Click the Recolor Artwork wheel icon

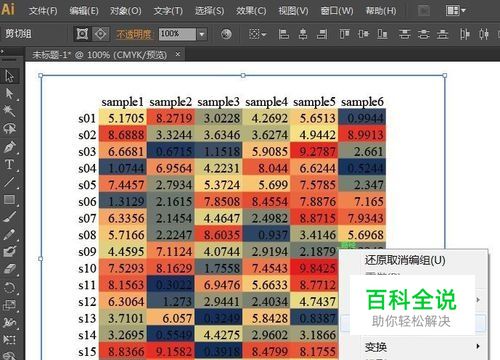tap(226, 34)
